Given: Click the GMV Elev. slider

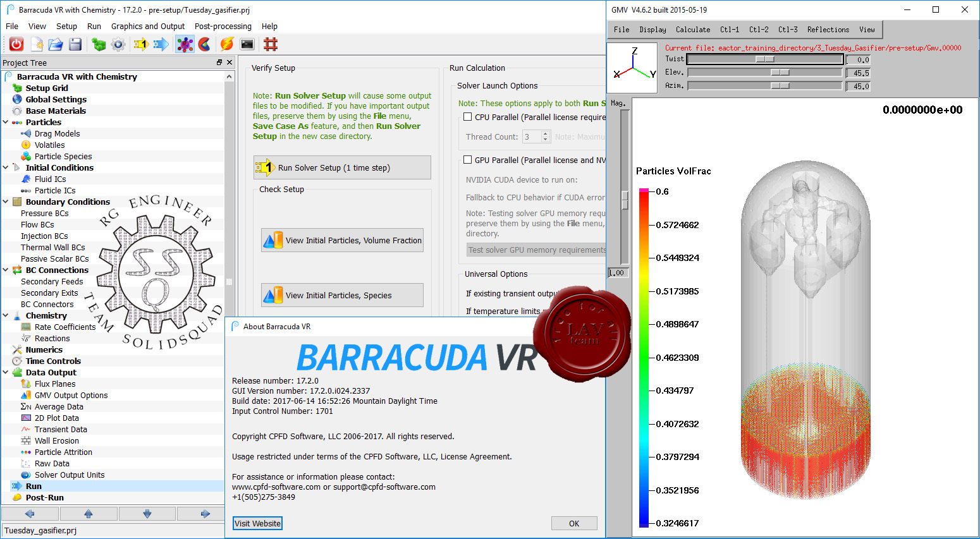Looking at the screenshot, I should 765,73.
